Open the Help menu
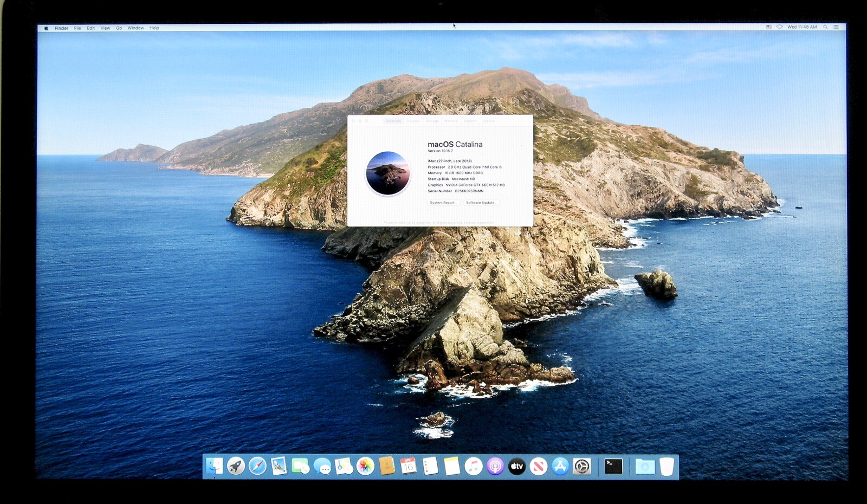Viewport: 867px width, 504px height. [x=154, y=28]
